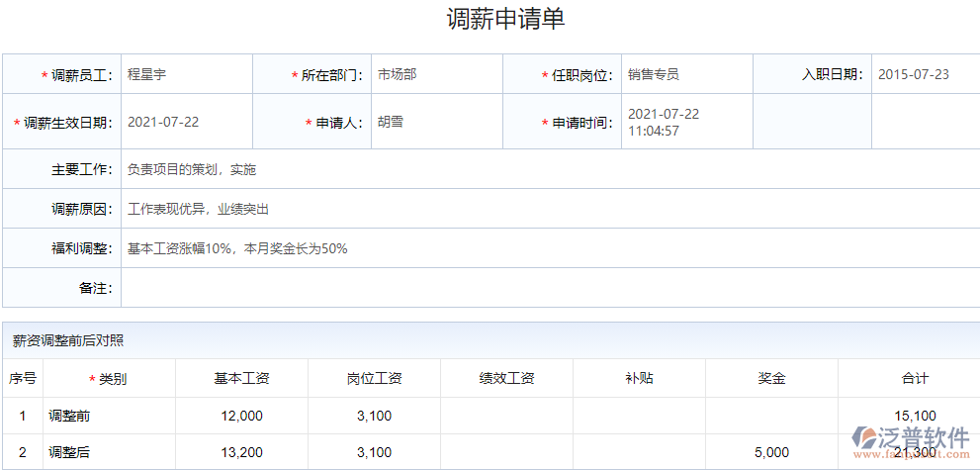Click the 薪资调整前后对照 section header
Screen dimensions: 980x470
point(69,340)
